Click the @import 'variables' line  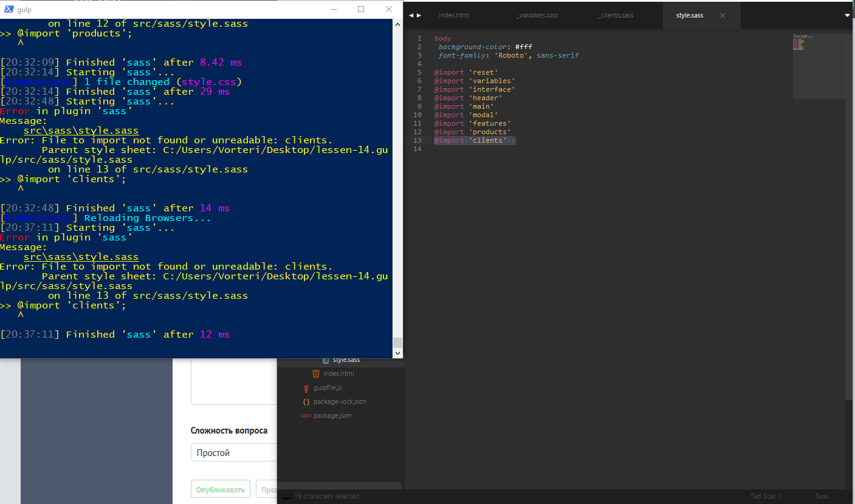475,81
